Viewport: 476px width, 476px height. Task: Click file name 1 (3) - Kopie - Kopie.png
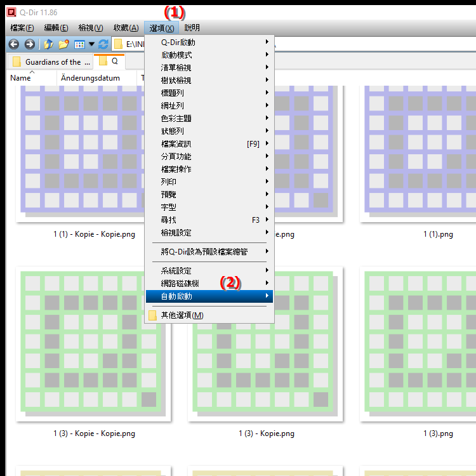94,433
